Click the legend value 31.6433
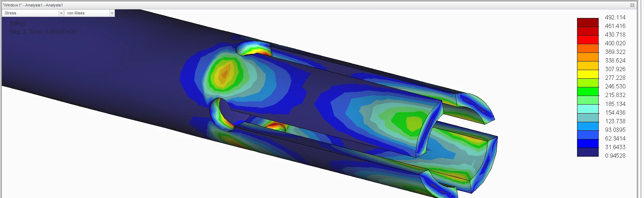This screenshot has height=198, width=644. tap(615, 147)
